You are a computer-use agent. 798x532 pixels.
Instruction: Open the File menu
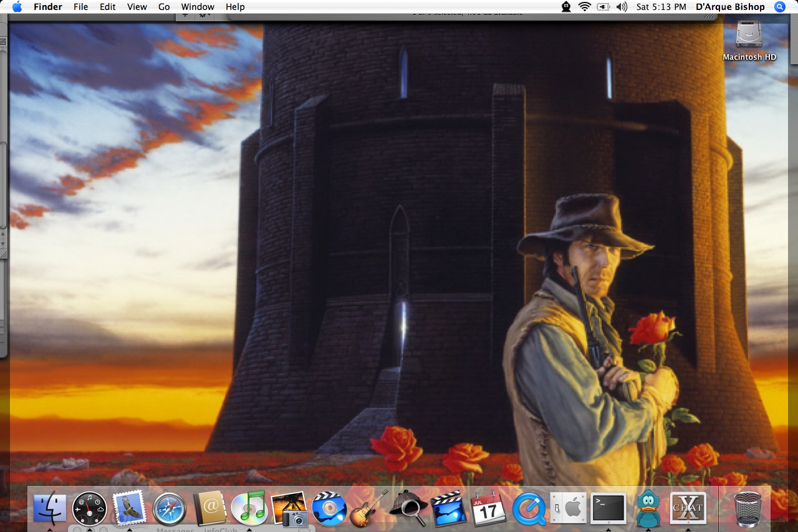[x=80, y=7]
